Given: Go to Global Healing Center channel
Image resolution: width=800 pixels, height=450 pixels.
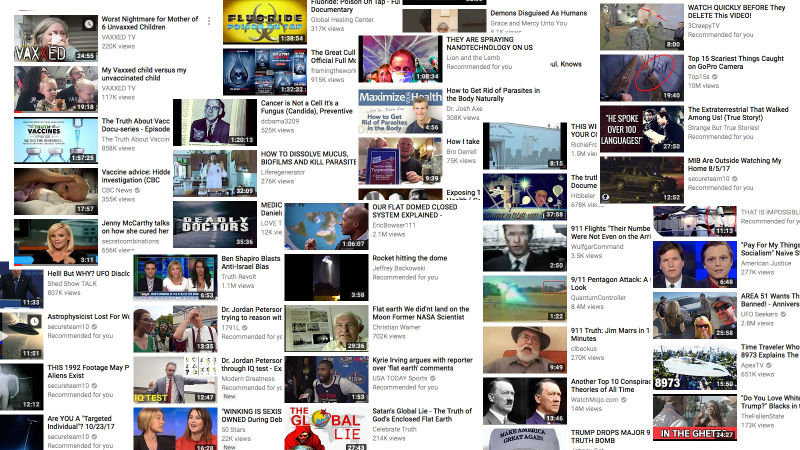Looking at the screenshot, I should (x=342, y=19).
